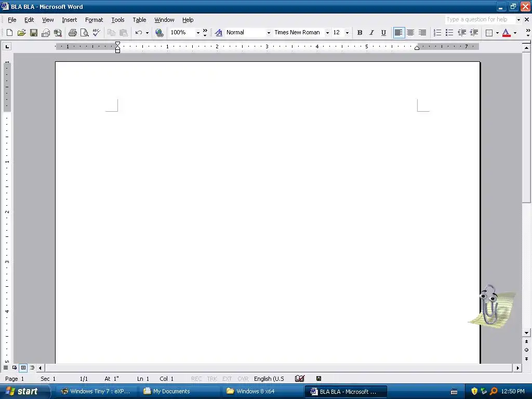Open the Normal style dropdown
This screenshot has height=399, width=532.
click(269, 33)
